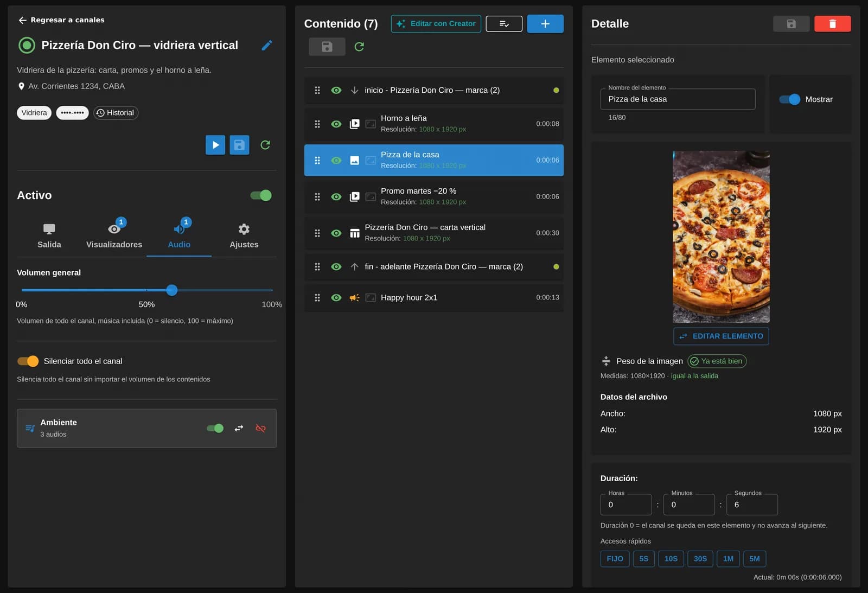Click drag handle of Promo martes row
The height and width of the screenshot is (593, 868).
(x=317, y=196)
